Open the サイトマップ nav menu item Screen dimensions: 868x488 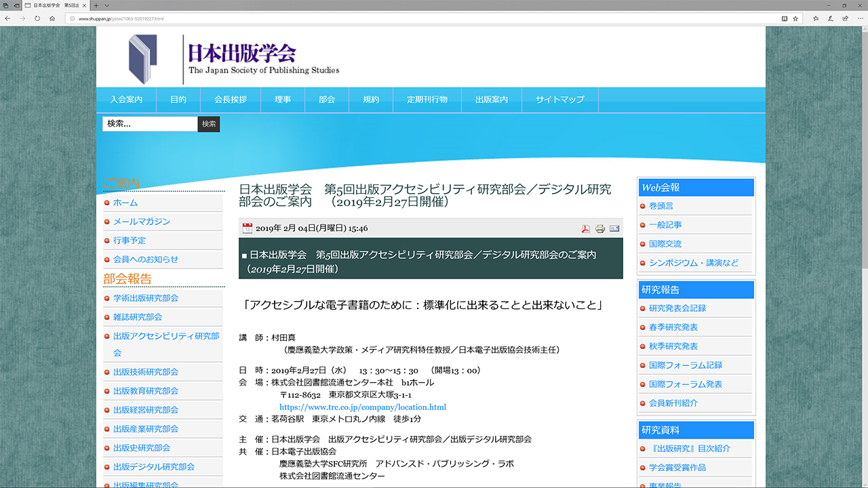pos(560,100)
